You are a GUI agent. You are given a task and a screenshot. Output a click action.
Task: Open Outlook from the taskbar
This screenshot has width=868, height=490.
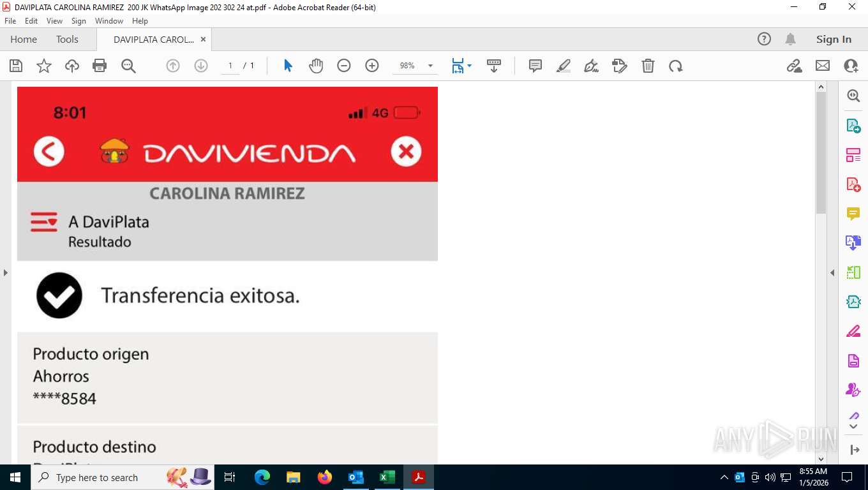(356, 477)
